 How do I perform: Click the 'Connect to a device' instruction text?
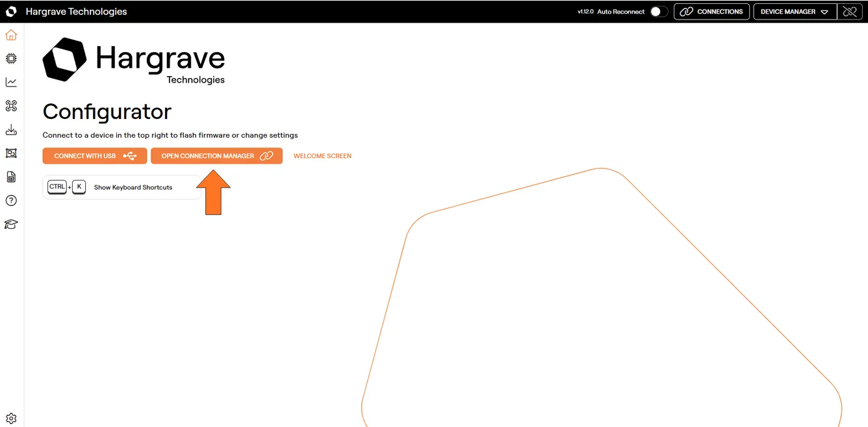(170, 135)
